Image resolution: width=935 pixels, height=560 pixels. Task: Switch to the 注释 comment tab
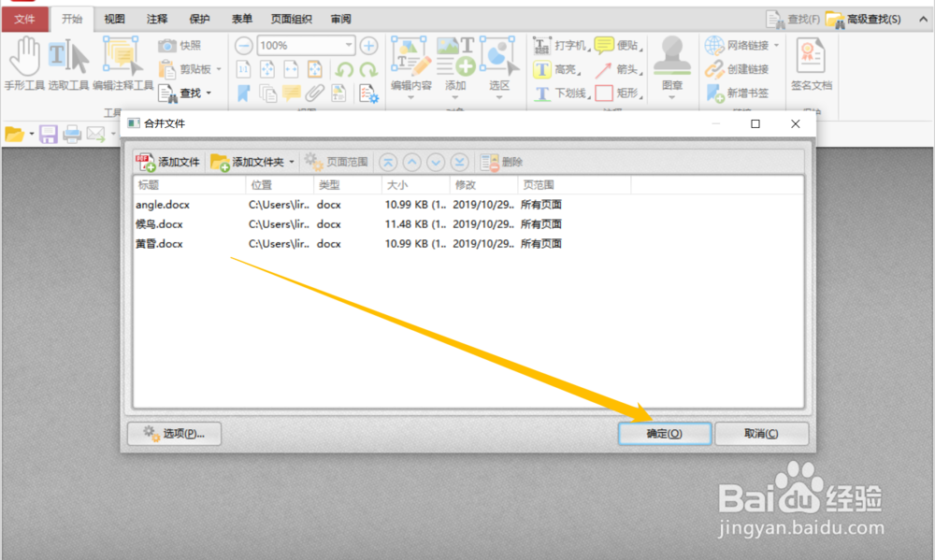click(x=157, y=19)
